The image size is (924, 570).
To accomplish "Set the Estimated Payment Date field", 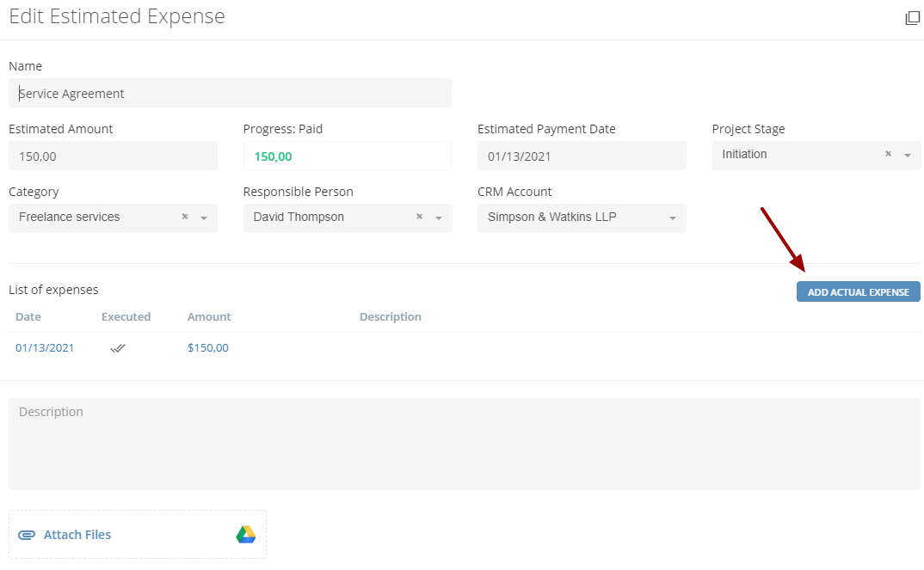I will [582, 156].
